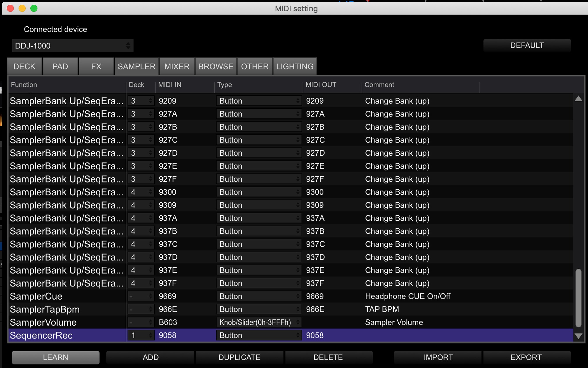Open Type dropdown in SamplerTapBpm row
Viewport: 588px width, 368px height.
point(258,309)
